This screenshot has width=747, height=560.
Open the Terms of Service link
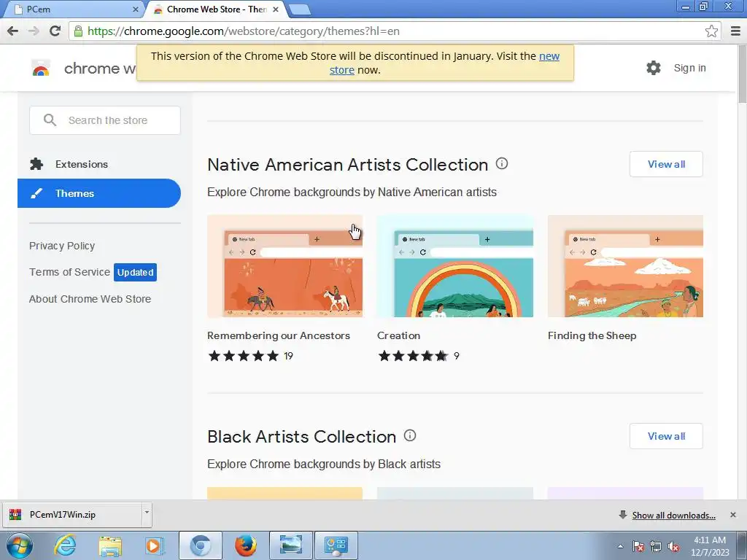coord(69,272)
